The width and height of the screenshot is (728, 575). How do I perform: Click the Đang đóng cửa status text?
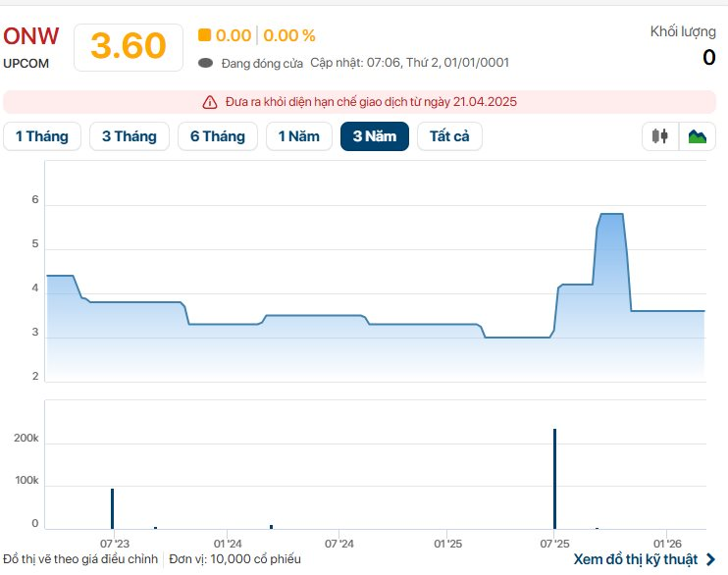262,63
